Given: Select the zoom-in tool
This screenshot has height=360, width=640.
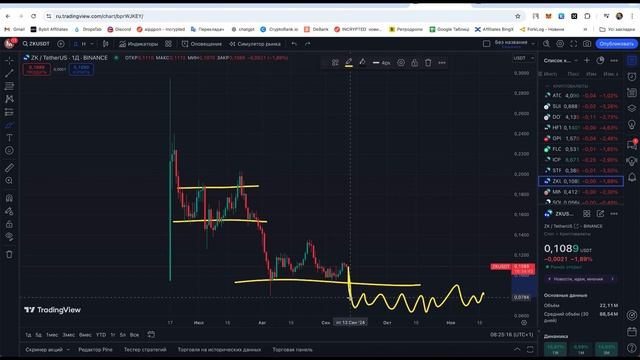Looking at the screenshot, I should coord(9,181).
